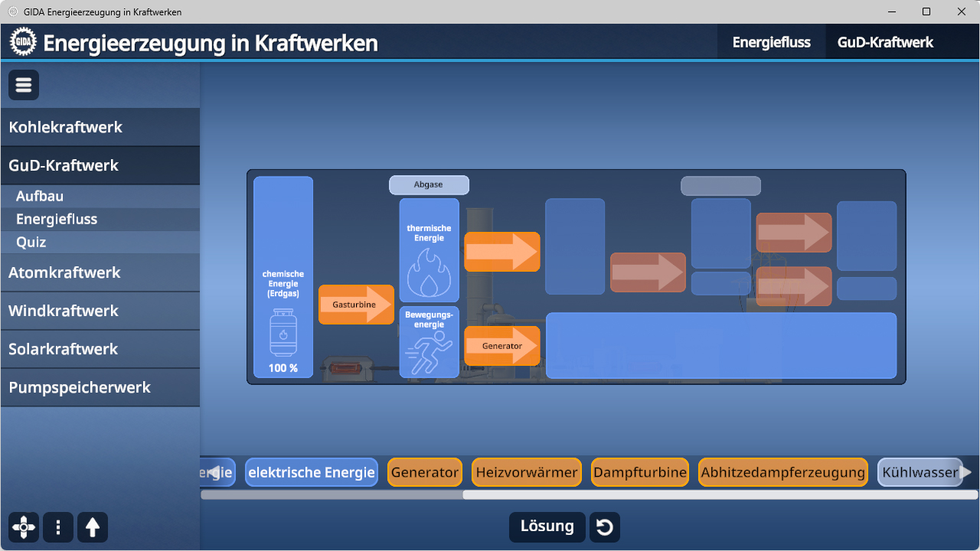Select the Dampfturbine answer chip
The width and height of the screenshot is (980, 551).
639,472
